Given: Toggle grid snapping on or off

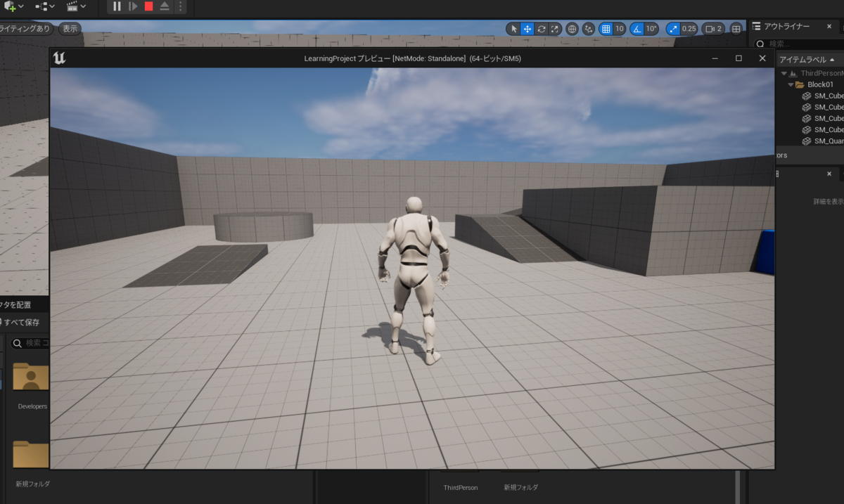Looking at the screenshot, I should [606, 29].
